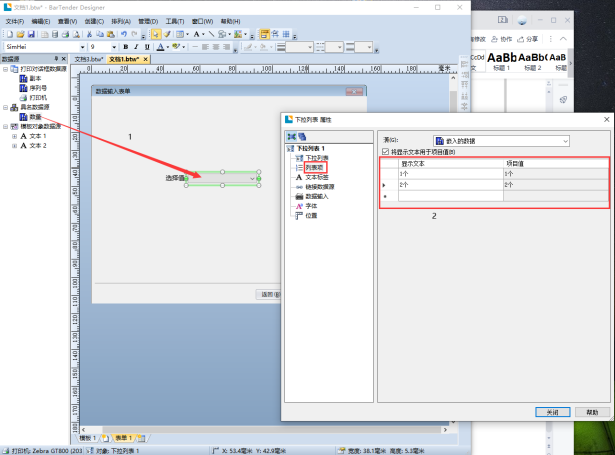Expand the 文本 1 tree node
This screenshot has width=615, height=455.
[x=14, y=136]
